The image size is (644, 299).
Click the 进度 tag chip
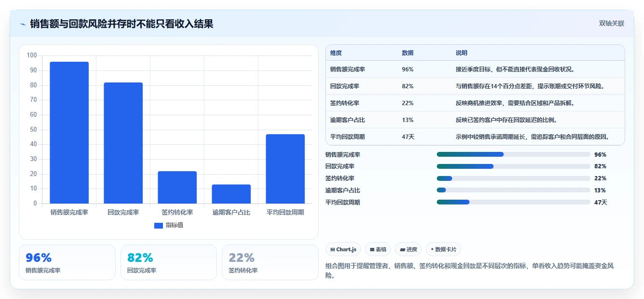[x=408, y=249]
